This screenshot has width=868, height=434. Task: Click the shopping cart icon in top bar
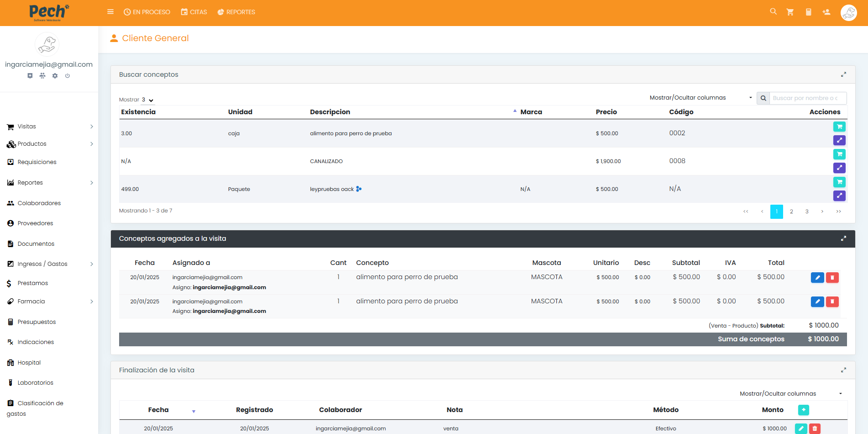click(790, 12)
